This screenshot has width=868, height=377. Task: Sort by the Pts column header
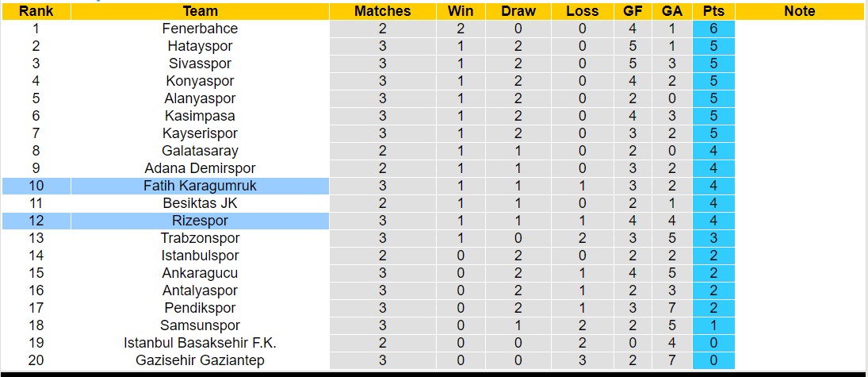713,11
